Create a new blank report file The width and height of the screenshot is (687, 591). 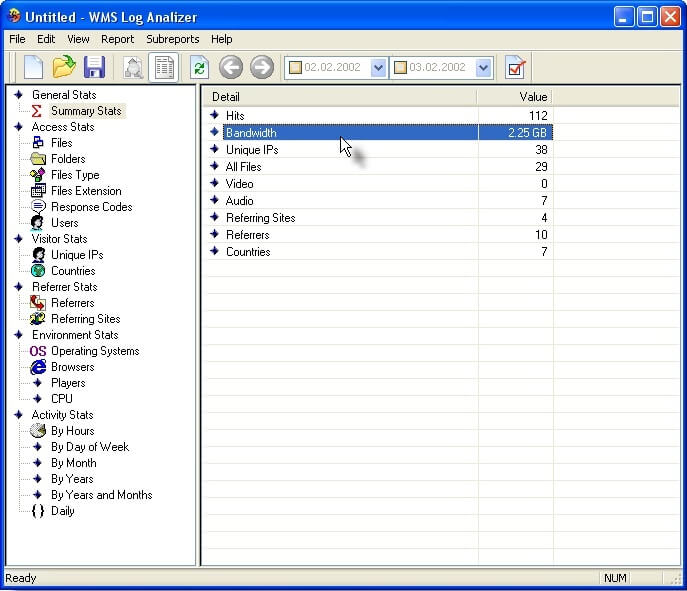coord(33,67)
